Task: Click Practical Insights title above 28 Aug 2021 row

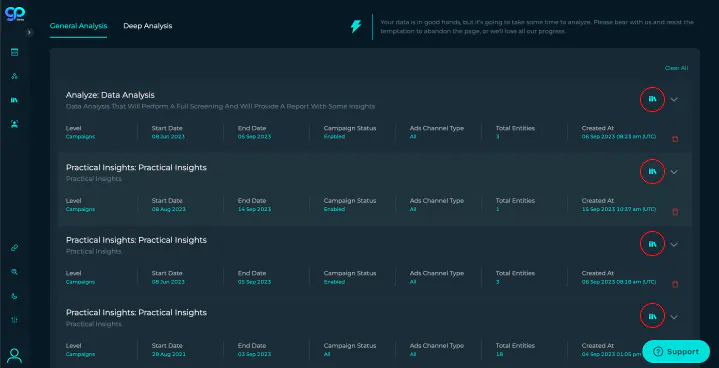Action: click(136, 313)
